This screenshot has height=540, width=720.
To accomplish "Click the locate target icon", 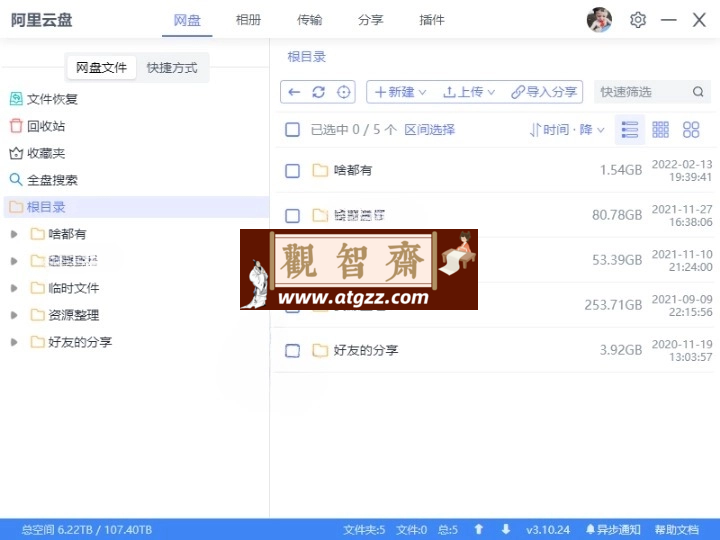I will click(x=343, y=92).
